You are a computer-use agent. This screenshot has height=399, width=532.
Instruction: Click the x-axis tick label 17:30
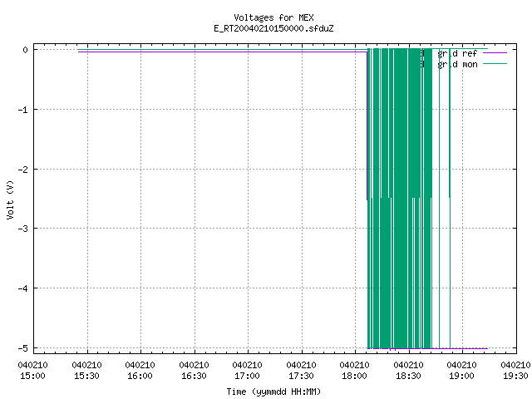coord(301,376)
